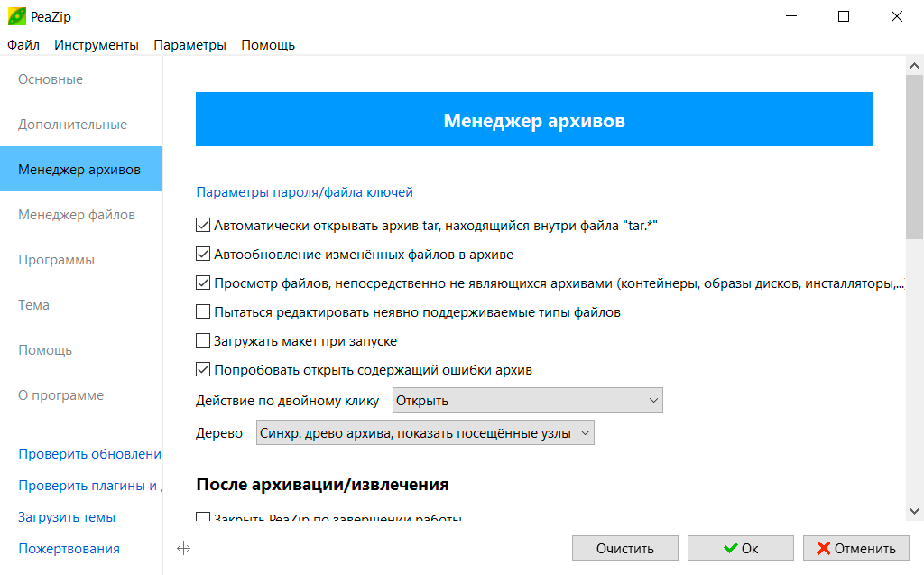924x575 pixels.
Task: Click the Очистить button
Action: click(x=625, y=549)
